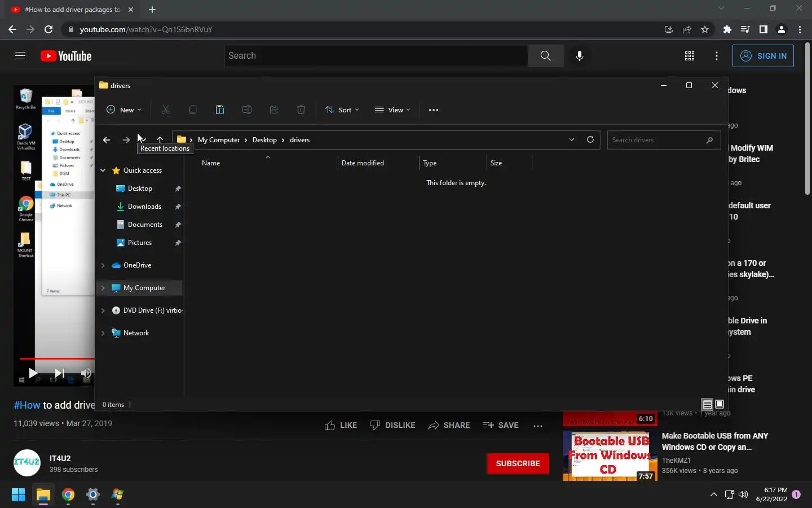
Task: Select Pictures under Quick access
Action: pos(140,243)
